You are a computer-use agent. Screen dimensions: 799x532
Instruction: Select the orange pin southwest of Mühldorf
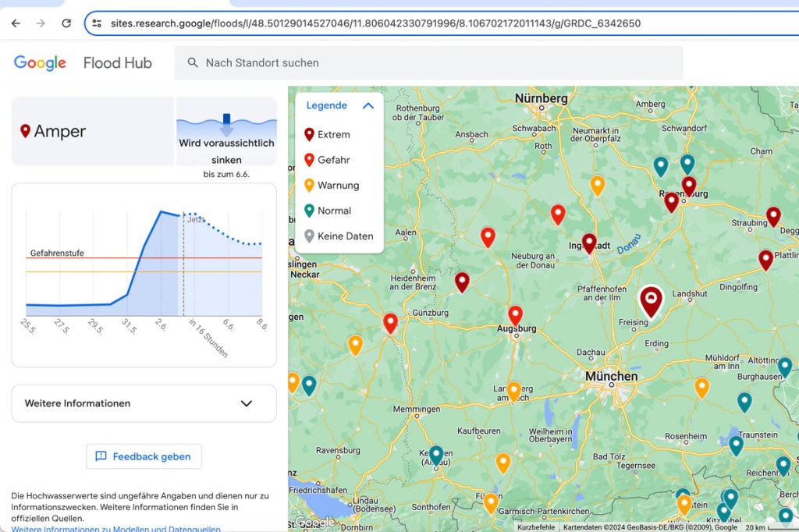pyautogui.click(x=701, y=387)
